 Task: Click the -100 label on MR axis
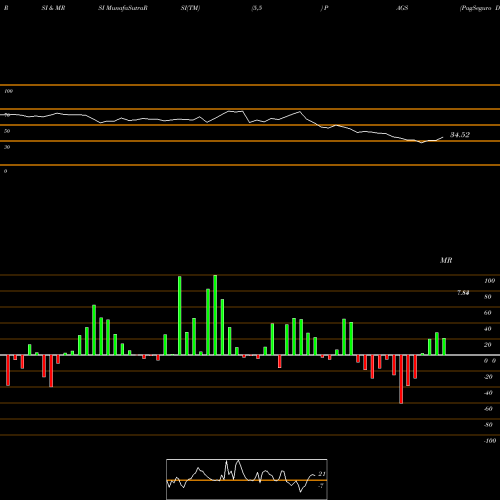(x=490, y=441)
